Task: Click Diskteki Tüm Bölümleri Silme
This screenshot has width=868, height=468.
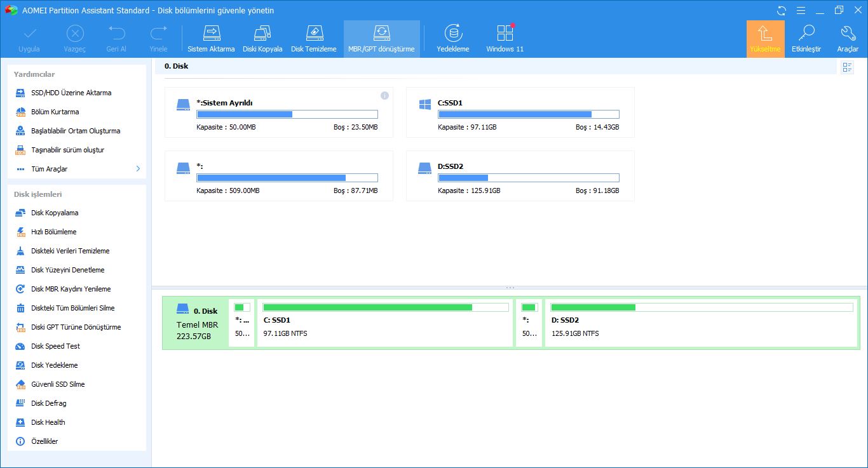Action: 73,308
